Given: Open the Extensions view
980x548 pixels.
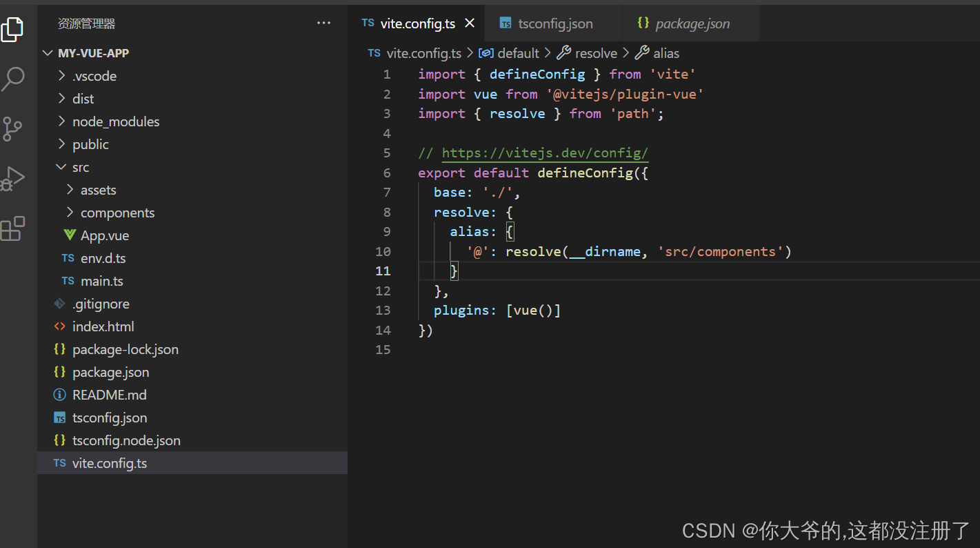Looking at the screenshot, I should (12, 228).
